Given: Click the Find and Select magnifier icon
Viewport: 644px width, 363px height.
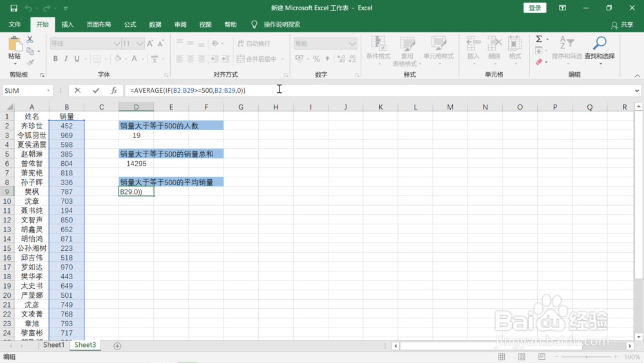Looking at the screenshot, I should (x=600, y=43).
